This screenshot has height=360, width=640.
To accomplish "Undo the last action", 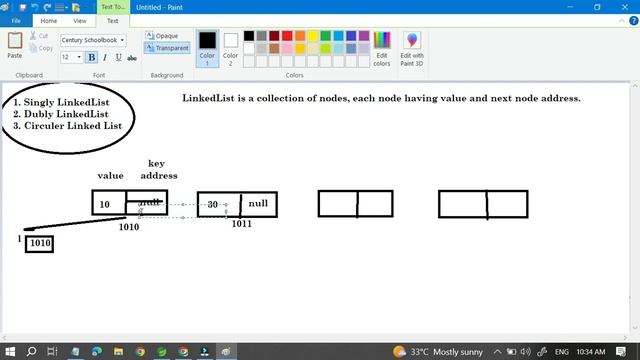I will tap(35, 7).
